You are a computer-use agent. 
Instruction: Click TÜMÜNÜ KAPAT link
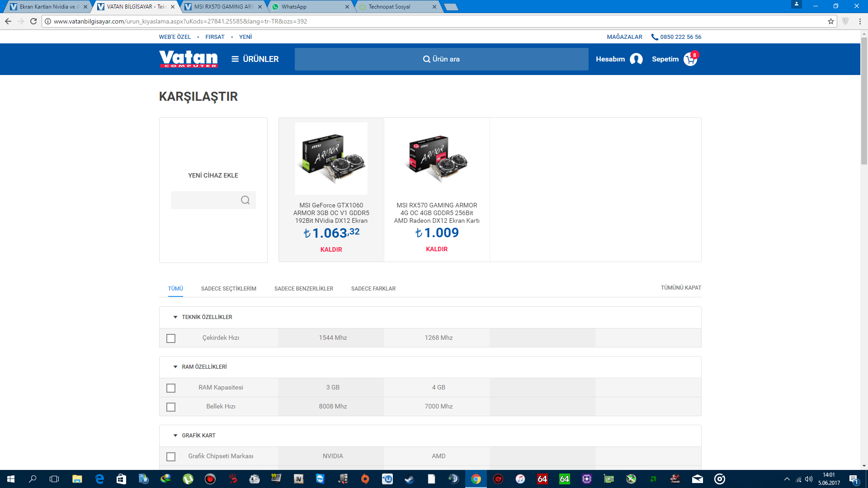pyautogui.click(x=681, y=288)
